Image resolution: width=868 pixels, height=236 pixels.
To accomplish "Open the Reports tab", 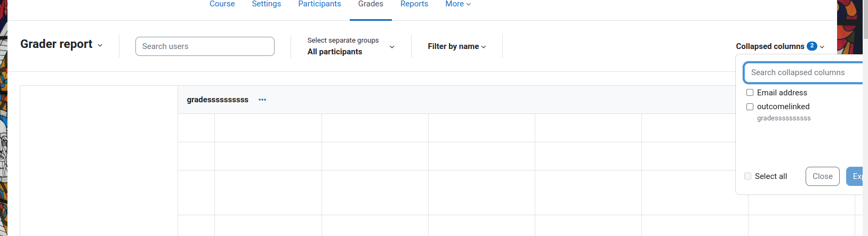I will [x=414, y=4].
